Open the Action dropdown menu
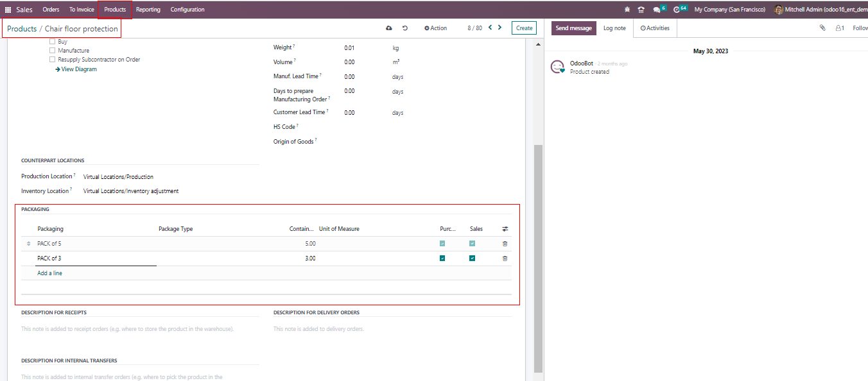The width and height of the screenshot is (868, 381). tap(435, 28)
